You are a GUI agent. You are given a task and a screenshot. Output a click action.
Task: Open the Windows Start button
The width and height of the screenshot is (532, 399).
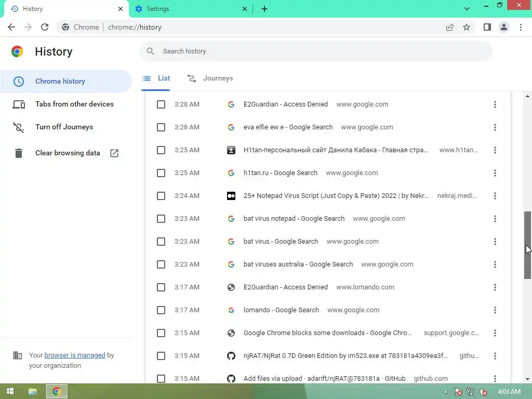tap(10, 392)
